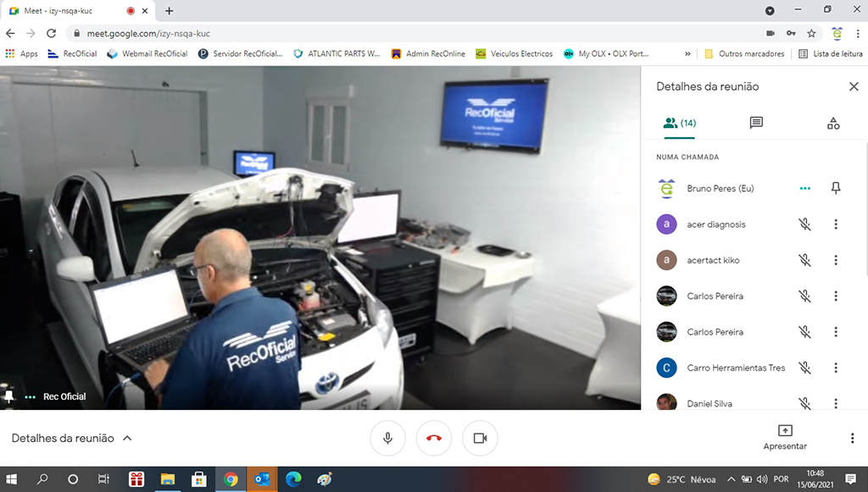Image resolution: width=868 pixels, height=492 pixels.
Task: Open more options beside Apresentar
Action: pos(852,438)
